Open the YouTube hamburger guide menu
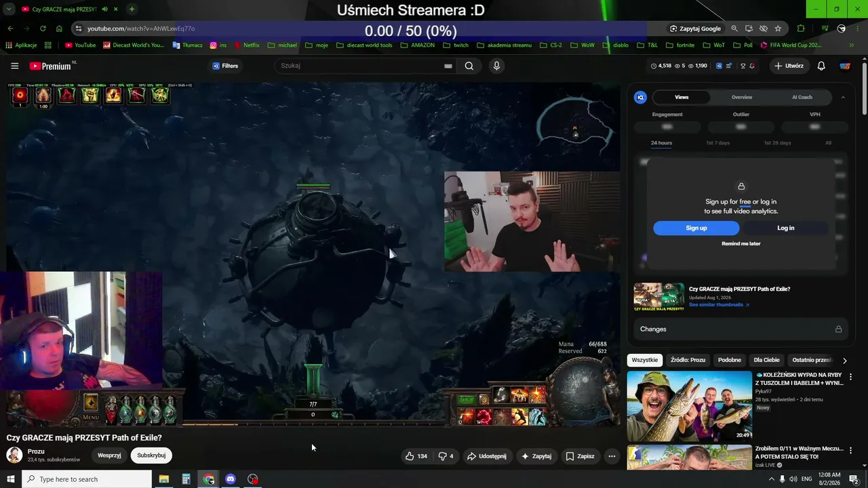Image resolution: width=868 pixels, height=488 pixels. (x=14, y=66)
